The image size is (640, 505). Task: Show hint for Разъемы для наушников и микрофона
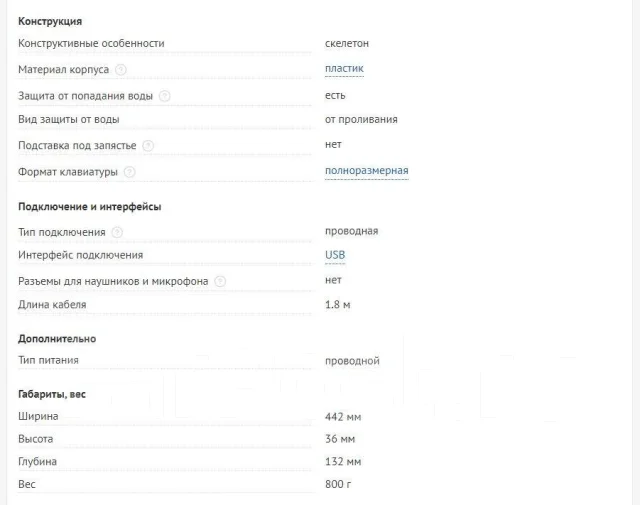pos(220,282)
